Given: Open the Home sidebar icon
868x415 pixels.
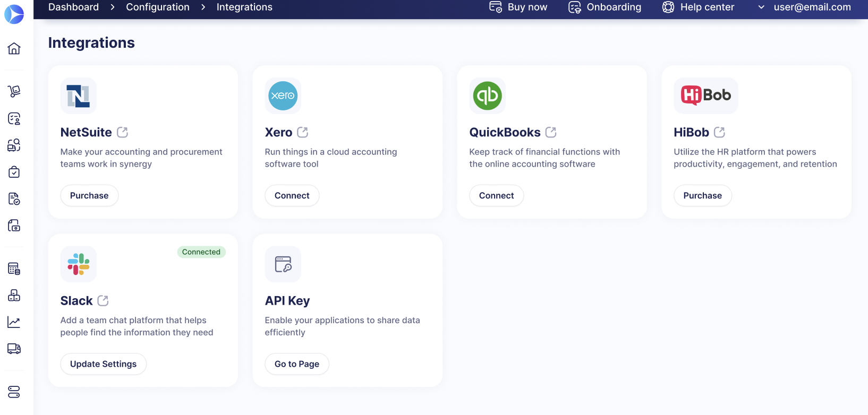Looking at the screenshot, I should click(x=14, y=48).
